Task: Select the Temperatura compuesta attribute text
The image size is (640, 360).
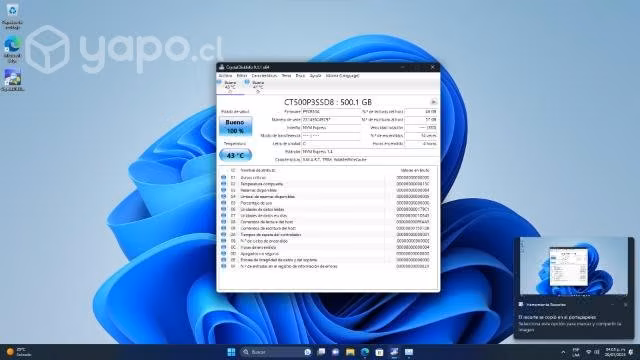Action: tap(262, 184)
